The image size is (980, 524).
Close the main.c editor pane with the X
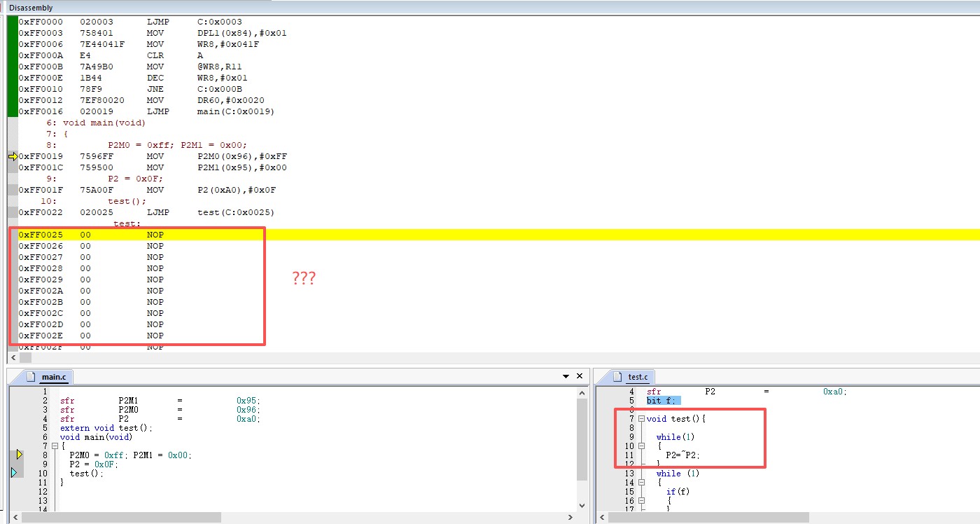580,376
